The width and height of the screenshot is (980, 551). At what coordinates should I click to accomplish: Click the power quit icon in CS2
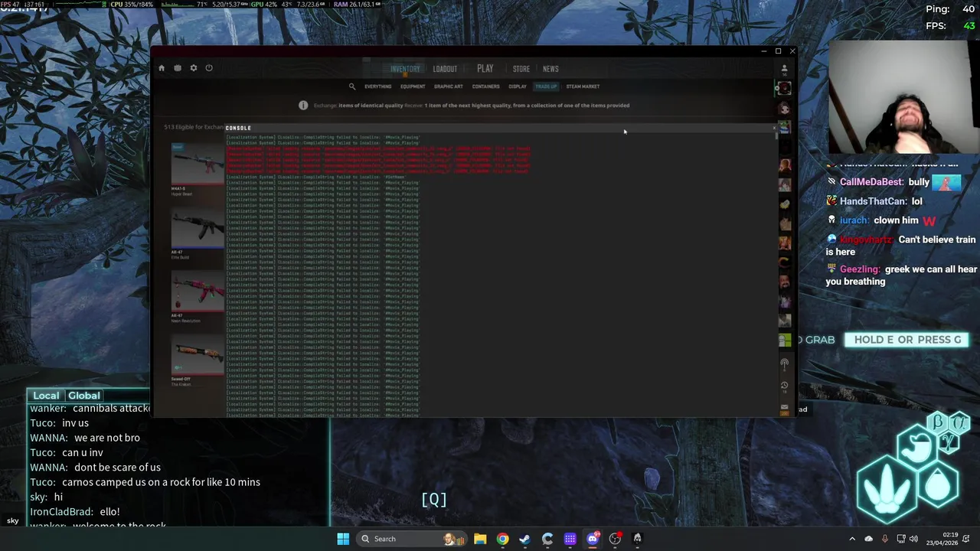tap(209, 68)
